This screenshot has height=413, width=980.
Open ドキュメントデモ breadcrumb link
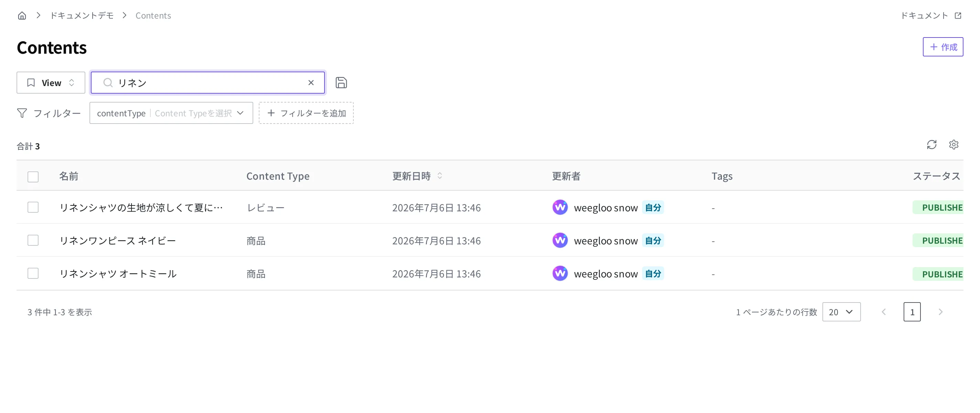82,15
